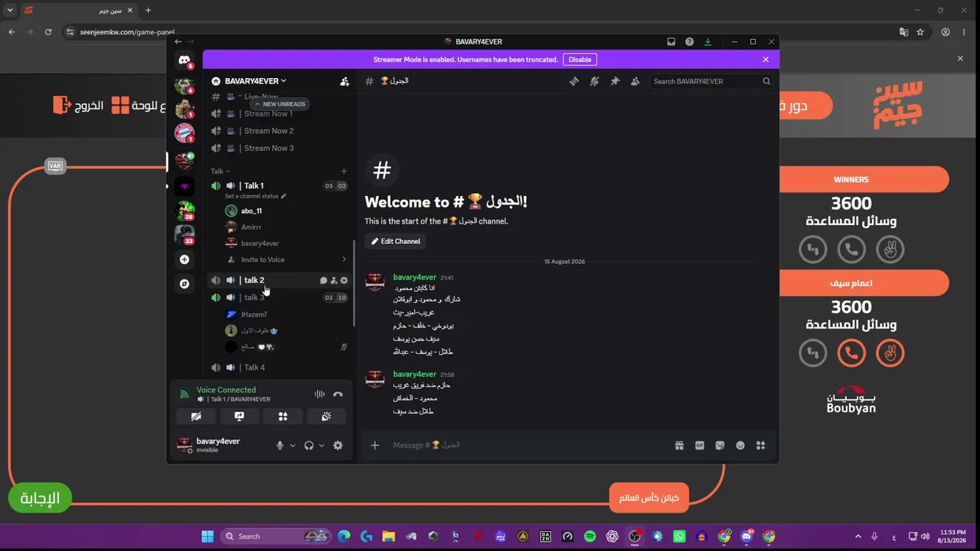
Task: Open gift icon in message bar
Action: pyautogui.click(x=679, y=445)
